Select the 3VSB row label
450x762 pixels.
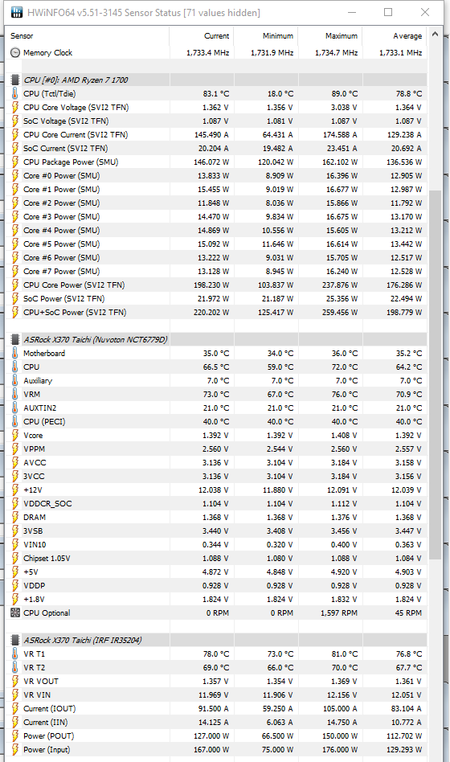click(33, 531)
